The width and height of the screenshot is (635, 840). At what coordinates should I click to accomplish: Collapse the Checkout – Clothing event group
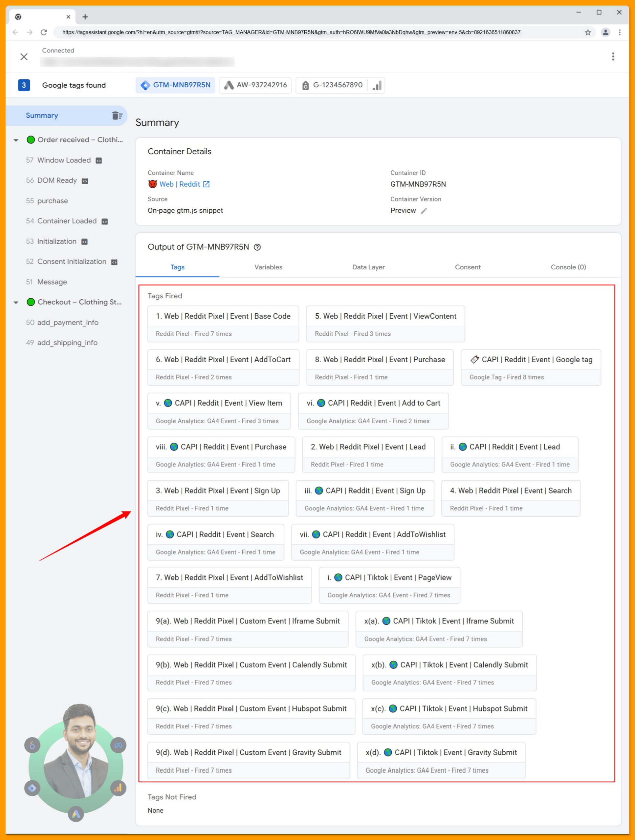tap(16, 302)
